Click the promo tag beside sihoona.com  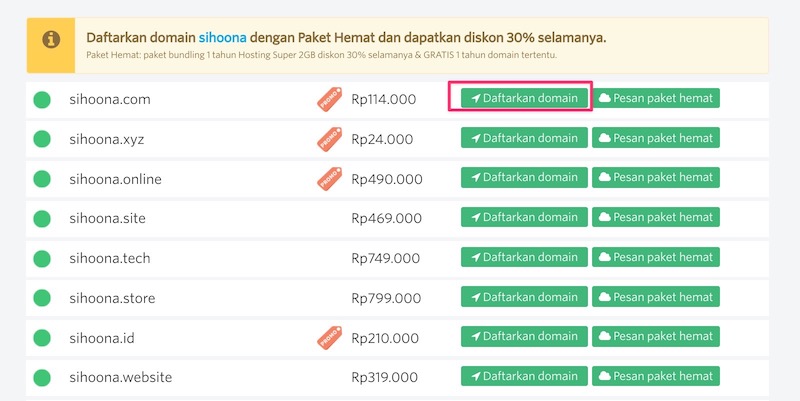click(330, 99)
